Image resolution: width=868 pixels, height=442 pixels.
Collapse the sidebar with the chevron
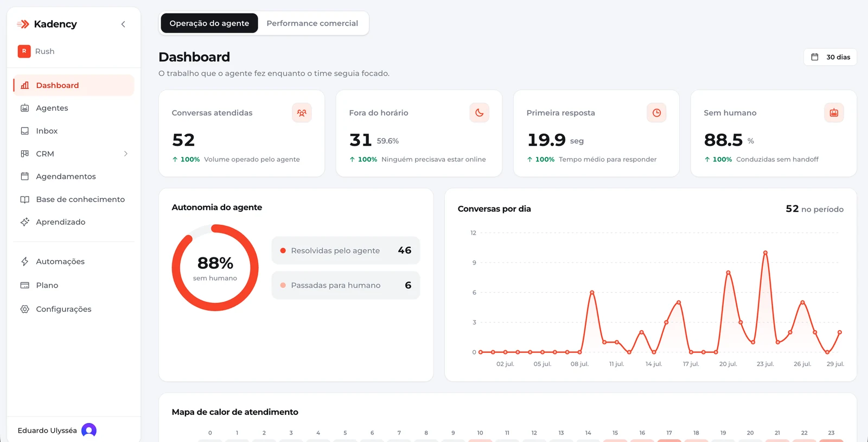click(123, 24)
